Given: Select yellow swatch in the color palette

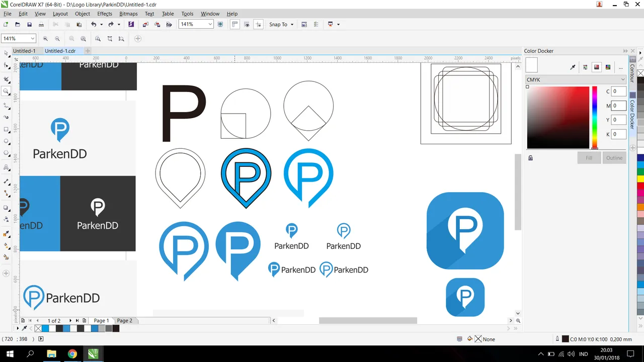Looking at the screenshot, I should point(640,179).
